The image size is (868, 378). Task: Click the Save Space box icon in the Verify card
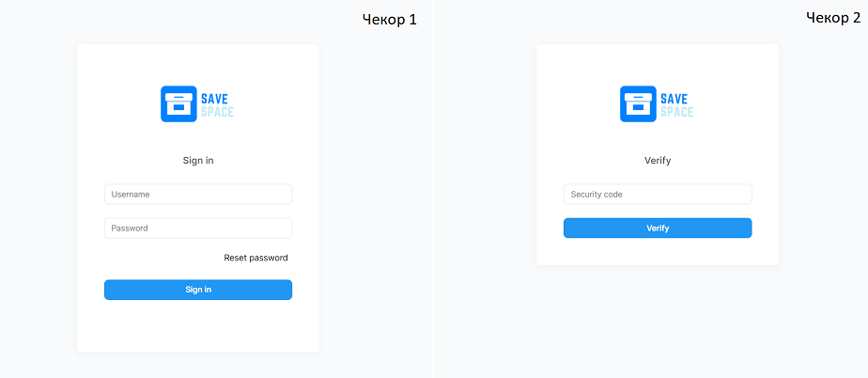[638, 103]
